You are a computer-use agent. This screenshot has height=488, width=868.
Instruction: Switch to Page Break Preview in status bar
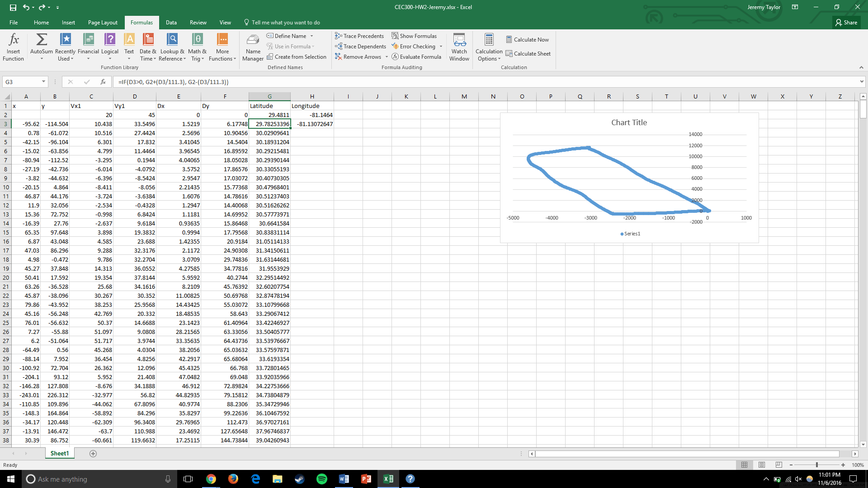click(778, 465)
